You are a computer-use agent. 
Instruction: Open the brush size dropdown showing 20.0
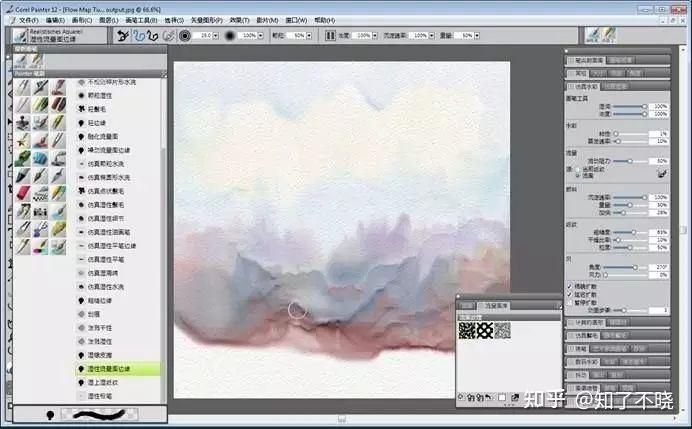[x=215, y=35]
